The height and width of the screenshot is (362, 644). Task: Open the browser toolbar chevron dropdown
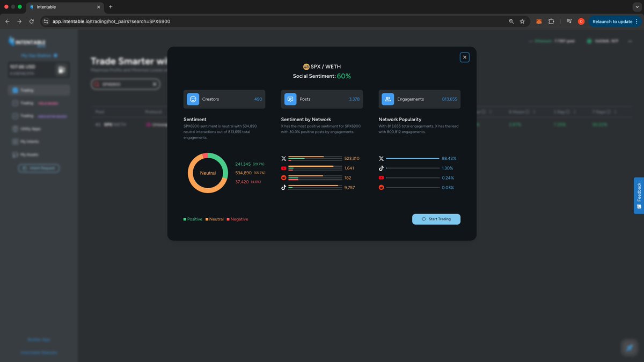[638, 5]
